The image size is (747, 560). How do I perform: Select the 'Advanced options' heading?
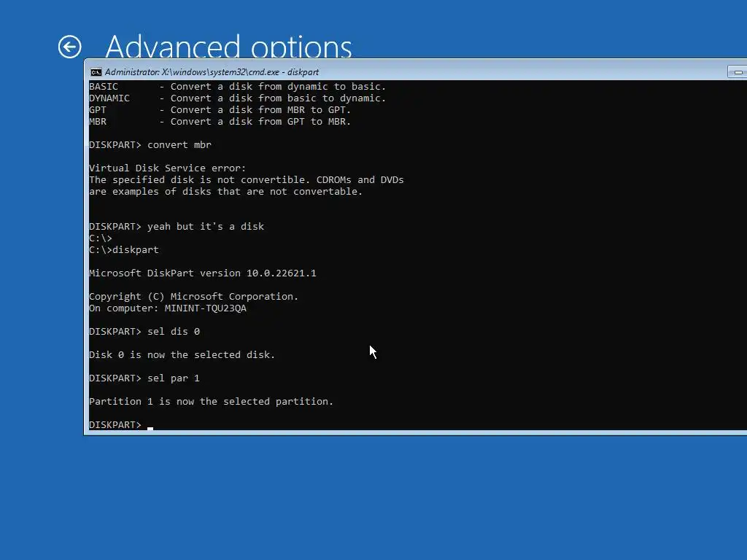coord(228,47)
